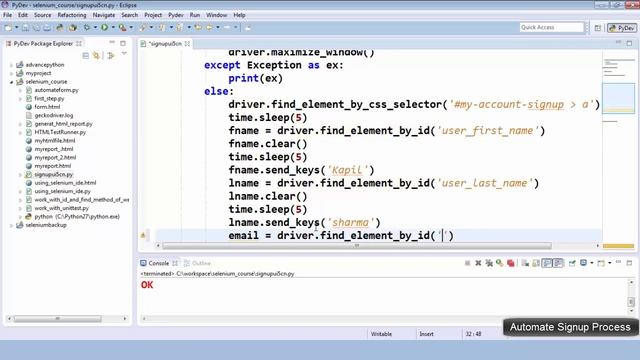Click the Save toolbar icon
Image resolution: width=640 pixels, height=360 pixels.
[x=25, y=27]
